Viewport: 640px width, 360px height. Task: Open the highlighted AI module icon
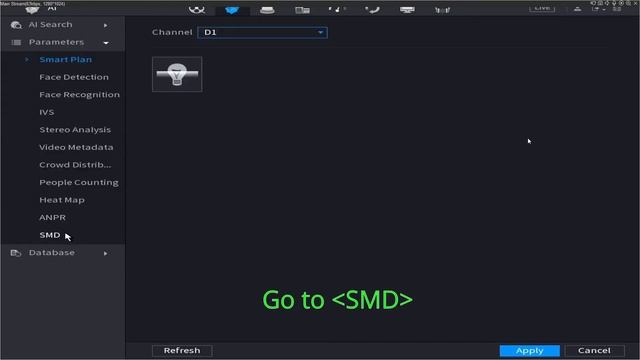tap(232, 10)
